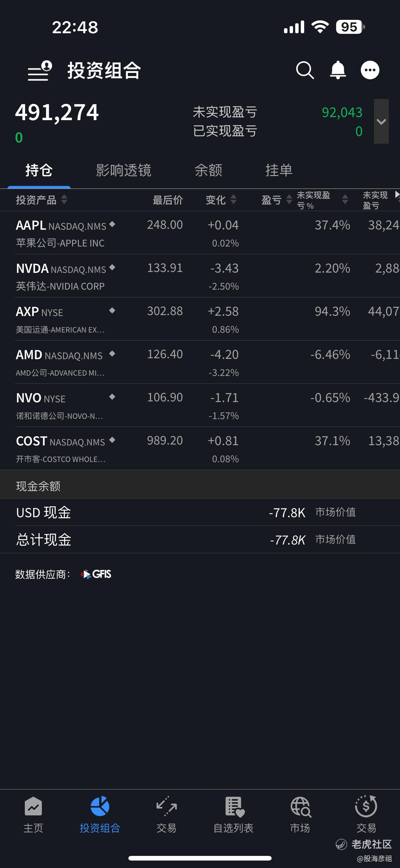The width and height of the screenshot is (400, 868).
Task: Open the NVDA Nvidia position row
Action: pyautogui.click(x=200, y=276)
